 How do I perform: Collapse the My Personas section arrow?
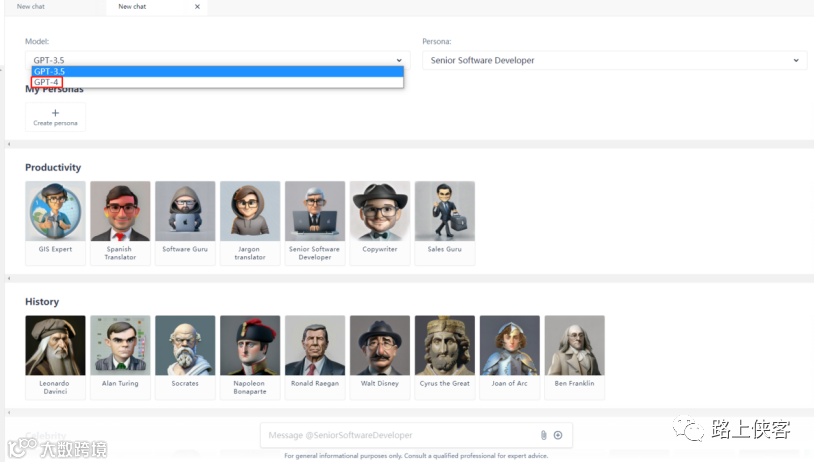pyautogui.click(x=9, y=144)
